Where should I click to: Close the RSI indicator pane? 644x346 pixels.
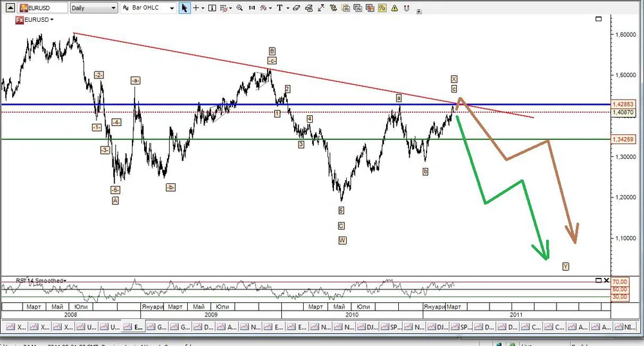click(x=607, y=280)
